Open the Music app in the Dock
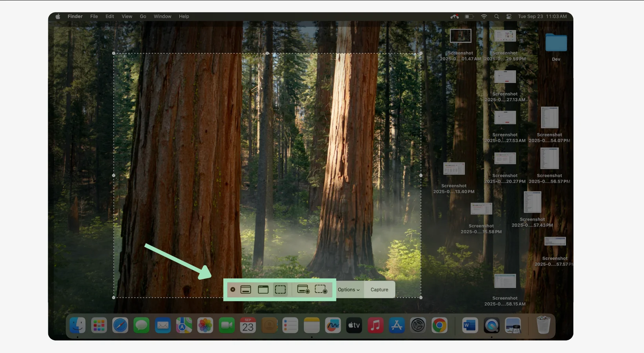Viewport: 644px width, 353px height. pyautogui.click(x=376, y=325)
